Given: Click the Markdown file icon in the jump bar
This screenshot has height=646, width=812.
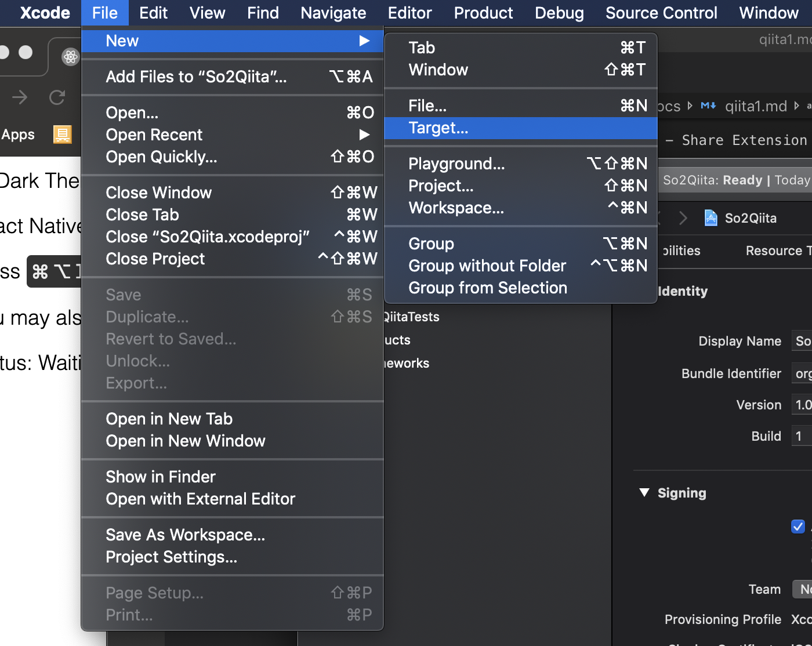Looking at the screenshot, I should [708, 106].
